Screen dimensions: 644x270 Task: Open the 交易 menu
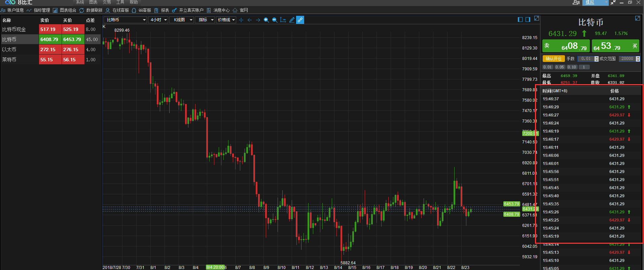coord(107,2)
